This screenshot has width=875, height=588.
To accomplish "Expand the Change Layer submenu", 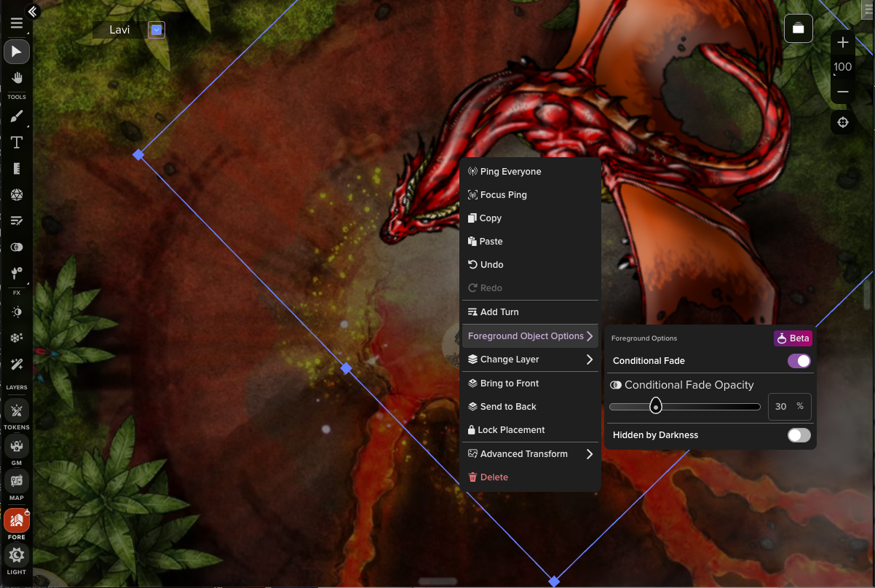I will [x=530, y=359].
